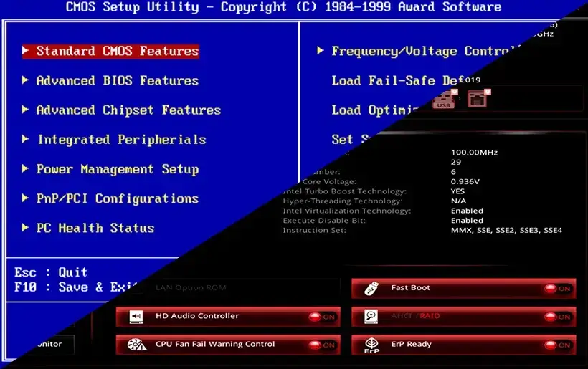Click arrow beside PnP/PCI Configurations
The width and height of the screenshot is (588, 369).
point(25,198)
